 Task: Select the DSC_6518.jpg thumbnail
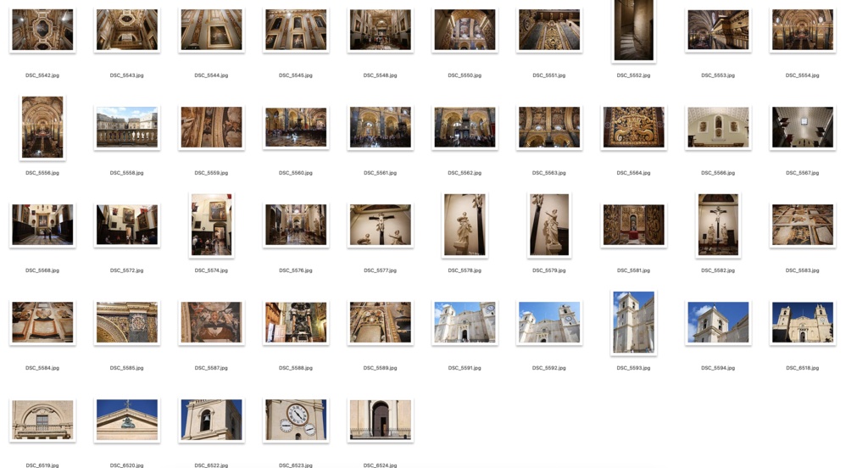(x=803, y=322)
